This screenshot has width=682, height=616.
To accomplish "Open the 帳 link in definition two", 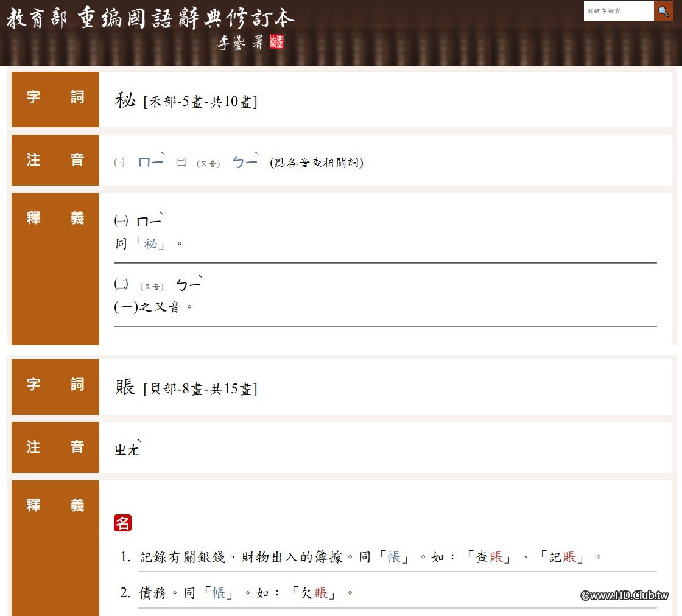I will click(219, 593).
